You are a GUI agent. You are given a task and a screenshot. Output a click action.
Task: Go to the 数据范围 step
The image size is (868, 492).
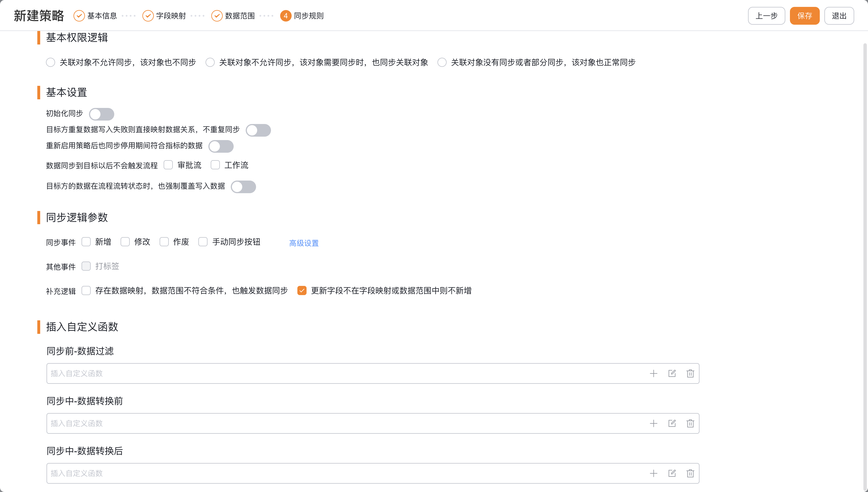[240, 16]
